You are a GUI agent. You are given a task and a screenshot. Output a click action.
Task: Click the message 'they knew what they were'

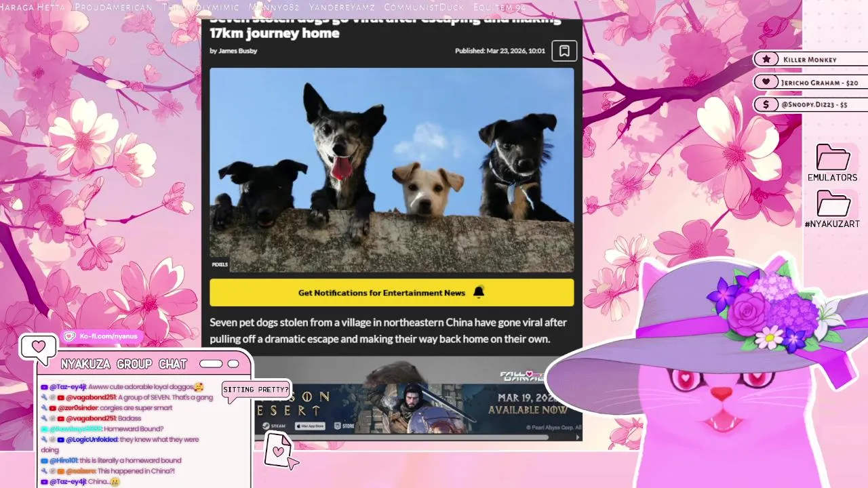click(159, 439)
